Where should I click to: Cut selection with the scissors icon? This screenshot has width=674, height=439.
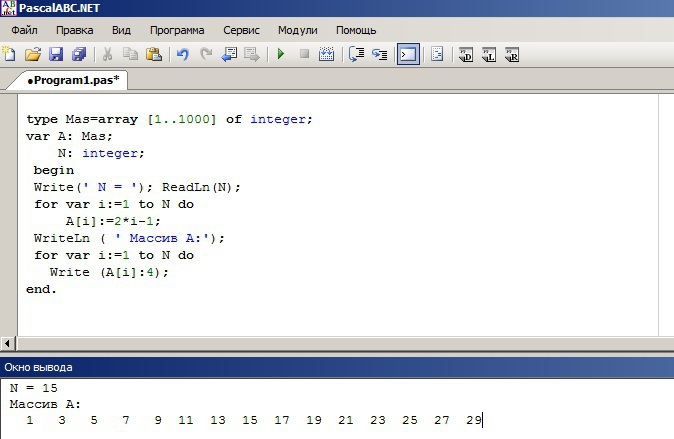[x=107, y=54]
